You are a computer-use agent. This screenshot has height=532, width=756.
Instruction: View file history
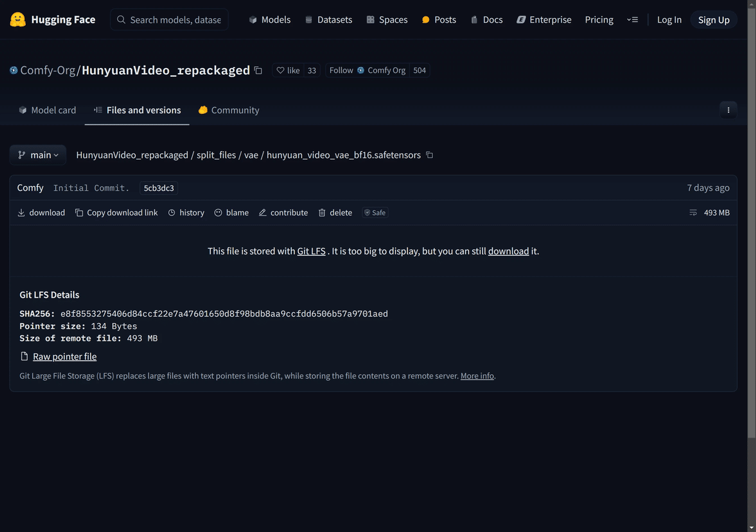point(186,213)
